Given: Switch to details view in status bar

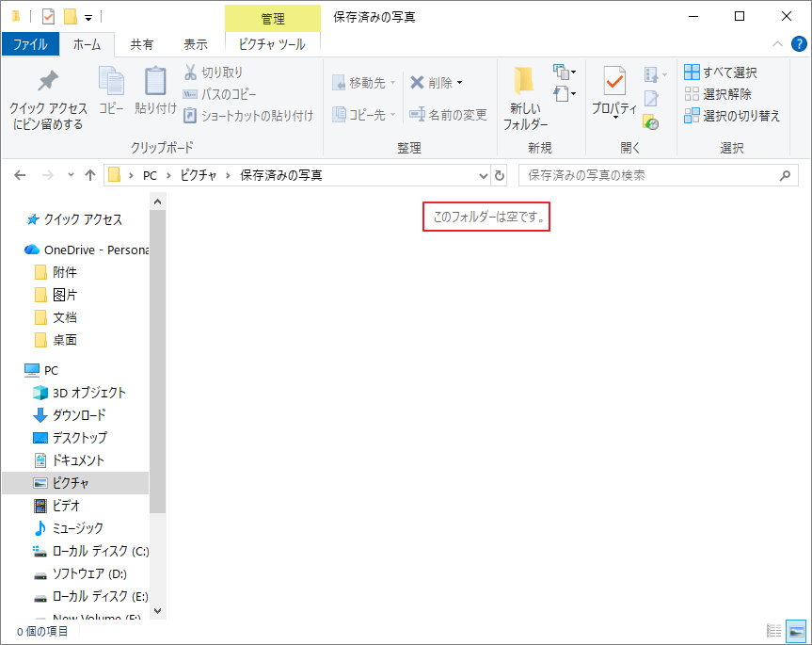Looking at the screenshot, I should pos(774,631).
